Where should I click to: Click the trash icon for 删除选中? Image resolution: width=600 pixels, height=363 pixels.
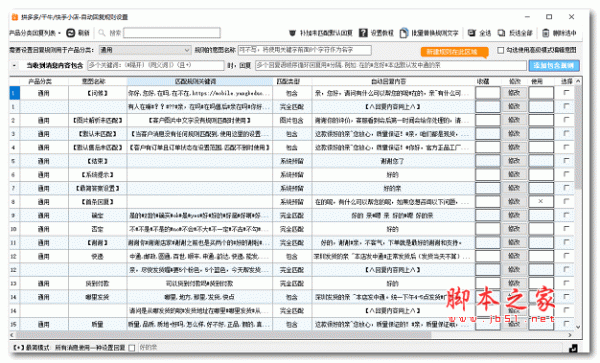(x=546, y=33)
